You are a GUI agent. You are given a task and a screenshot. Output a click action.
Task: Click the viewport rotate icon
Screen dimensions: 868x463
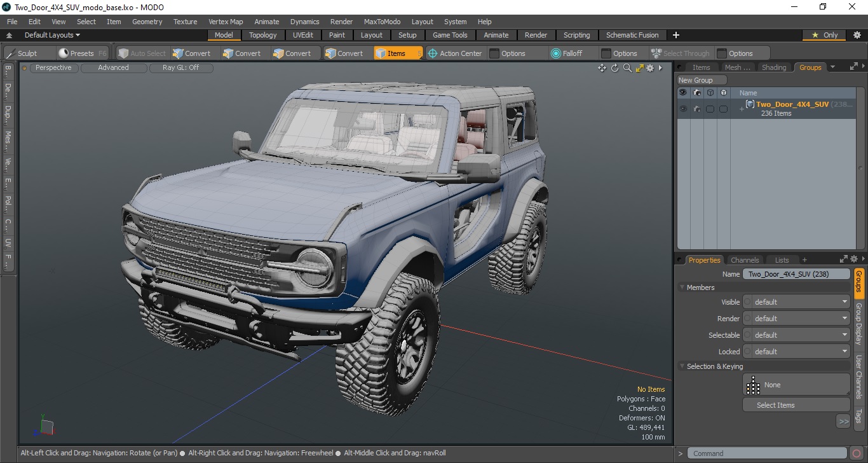(614, 68)
